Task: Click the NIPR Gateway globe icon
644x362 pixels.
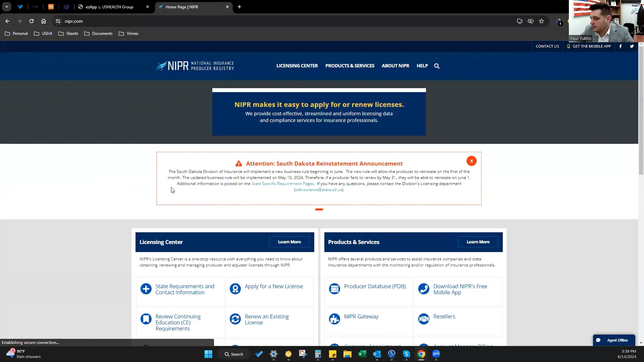Action: tap(334, 319)
